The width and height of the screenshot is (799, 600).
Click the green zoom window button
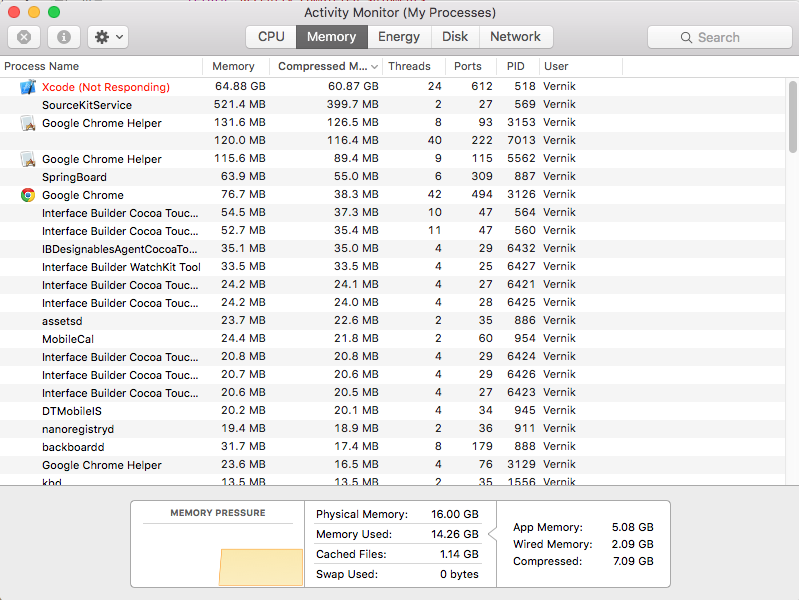pyautogui.click(x=54, y=12)
